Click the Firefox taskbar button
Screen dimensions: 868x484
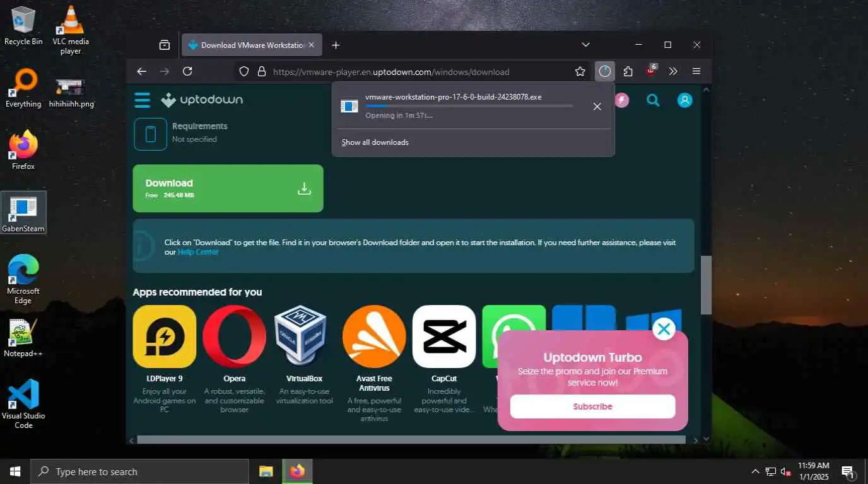297,471
